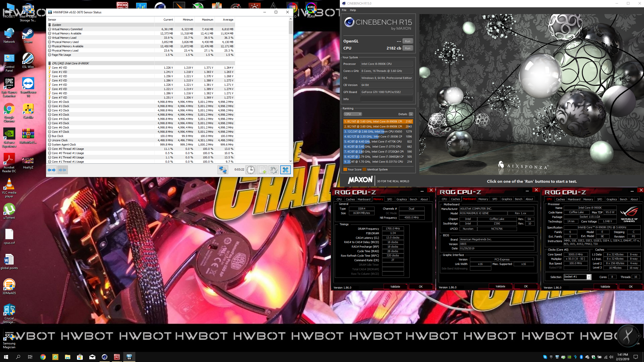Click the HWiNFO collapse columns arrows button
This screenshot has height=362, width=644.
pos(62,170)
